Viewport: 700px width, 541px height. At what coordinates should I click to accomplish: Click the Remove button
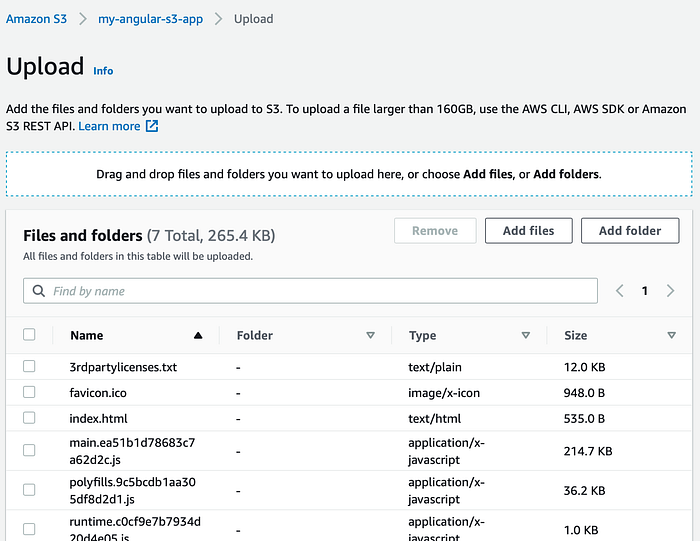435,231
